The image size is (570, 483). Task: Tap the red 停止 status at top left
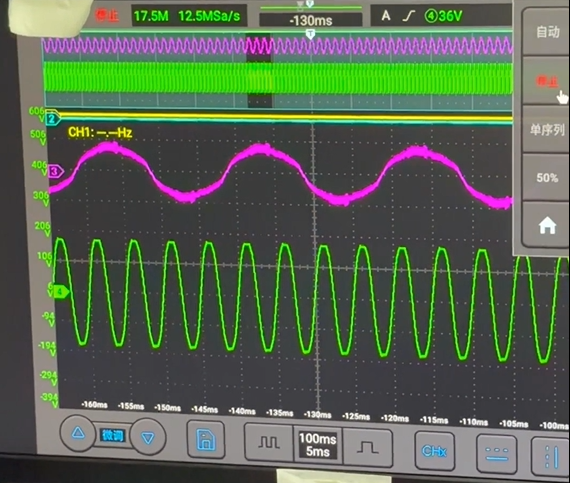[107, 16]
